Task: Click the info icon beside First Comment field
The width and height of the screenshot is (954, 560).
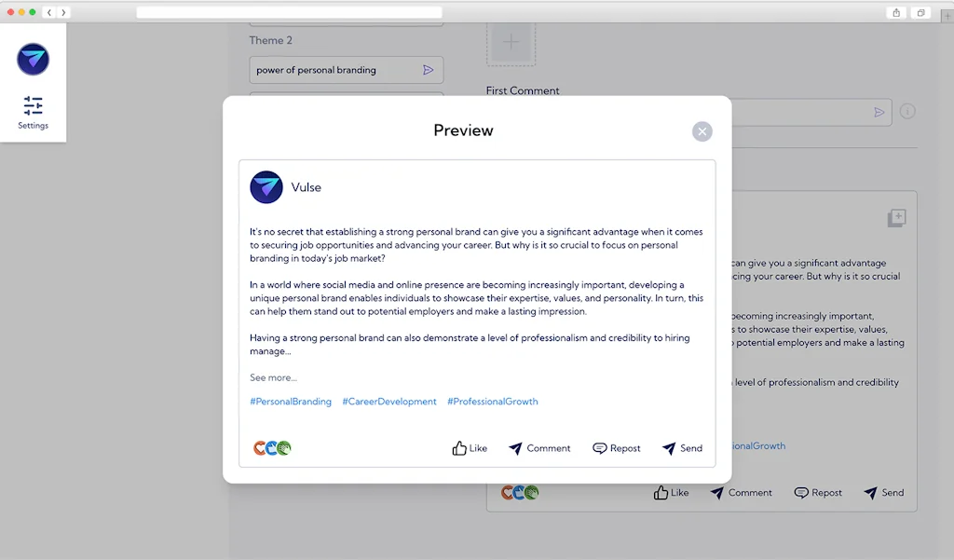Action: (906, 111)
